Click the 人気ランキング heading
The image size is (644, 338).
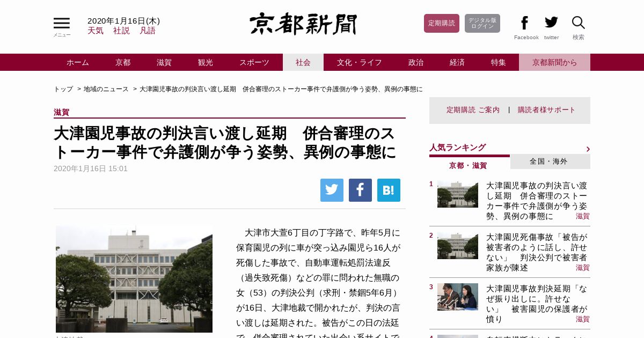point(458,148)
